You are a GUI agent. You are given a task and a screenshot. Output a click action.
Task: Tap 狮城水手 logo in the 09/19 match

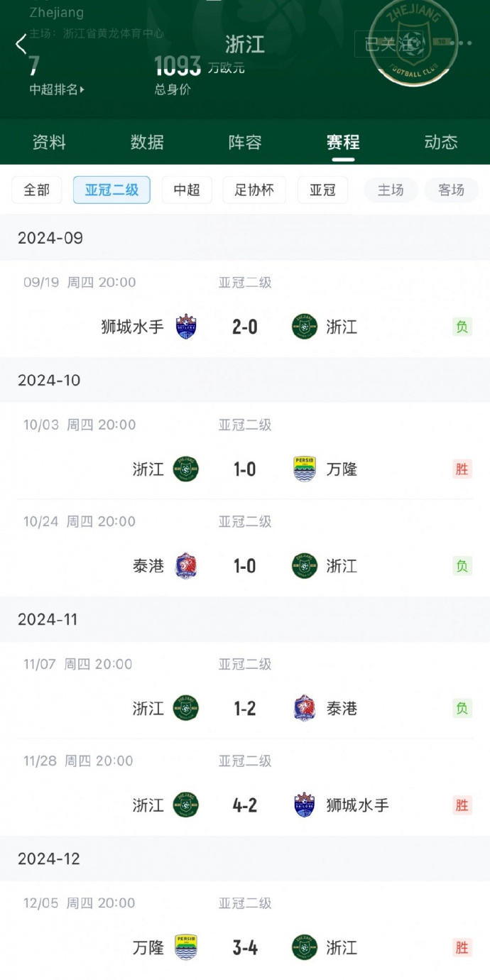point(186,327)
